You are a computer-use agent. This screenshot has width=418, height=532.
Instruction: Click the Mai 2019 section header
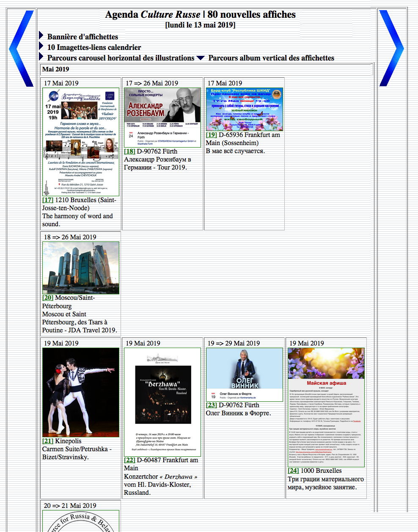pos(55,69)
